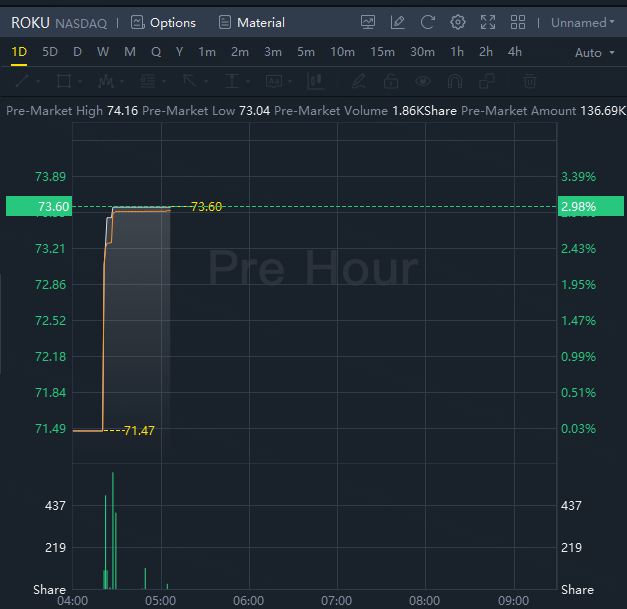
Task: Click Pre-Market Low value 73.04
Action: pyautogui.click(x=254, y=111)
